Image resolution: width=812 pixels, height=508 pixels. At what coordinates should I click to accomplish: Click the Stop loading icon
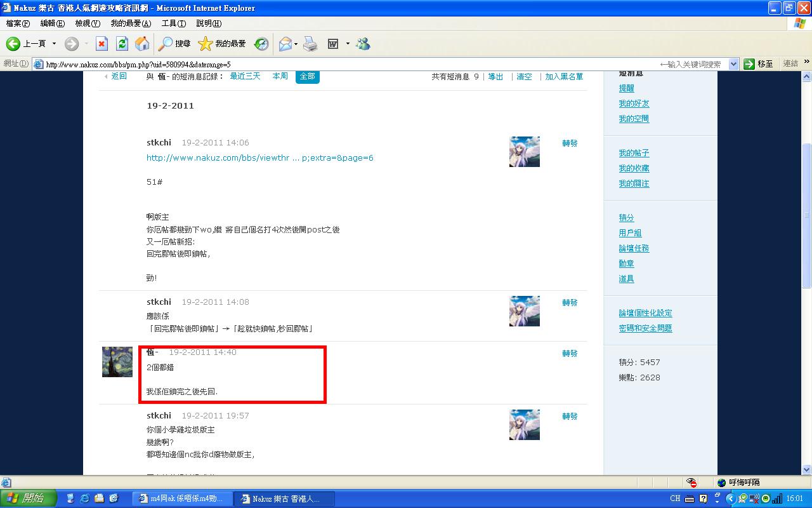pos(101,44)
